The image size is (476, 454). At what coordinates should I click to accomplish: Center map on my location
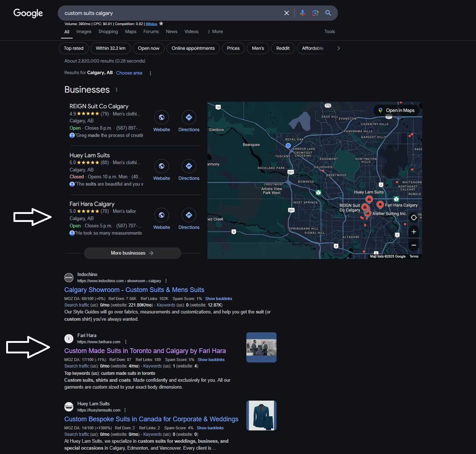point(414,218)
